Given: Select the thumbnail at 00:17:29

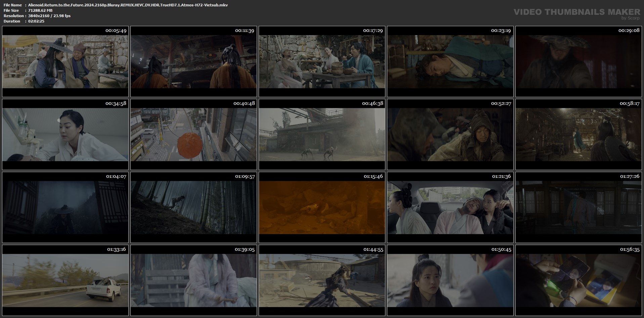Looking at the screenshot, I should pyautogui.click(x=322, y=62).
